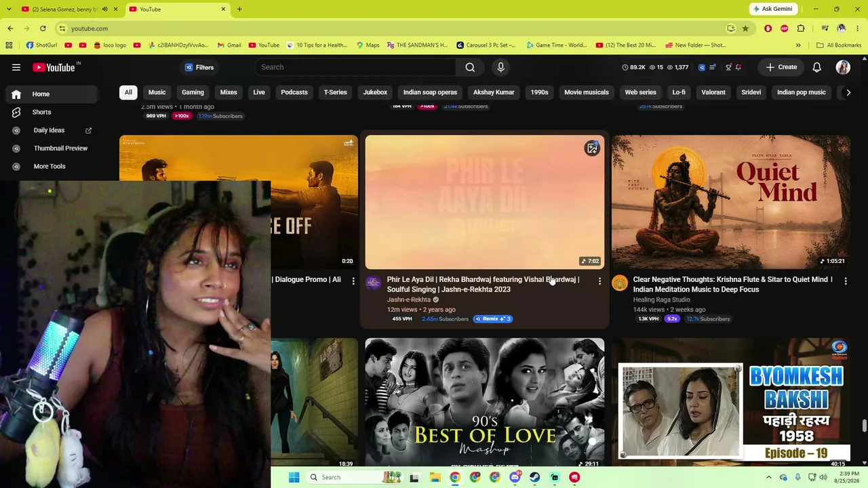Open the Steam icon in the taskbar
The height and width of the screenshot is (488, 868).
[x=534, y=477]
